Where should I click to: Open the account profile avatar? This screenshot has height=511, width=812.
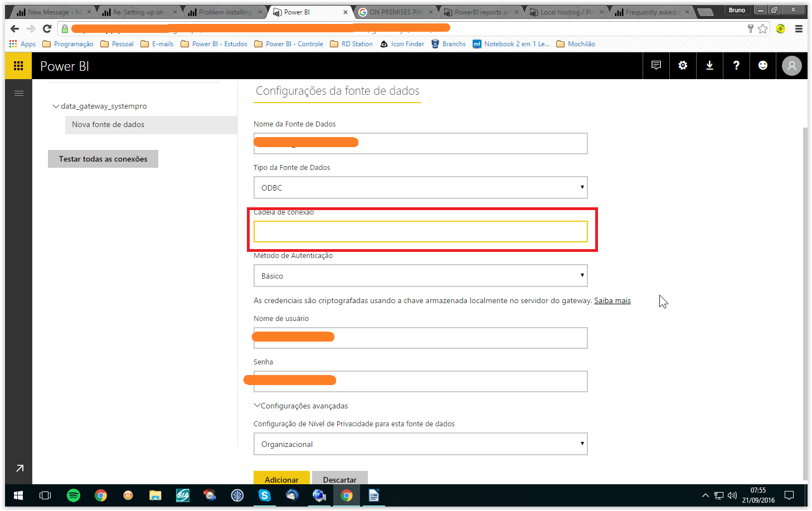coord(791,65)
